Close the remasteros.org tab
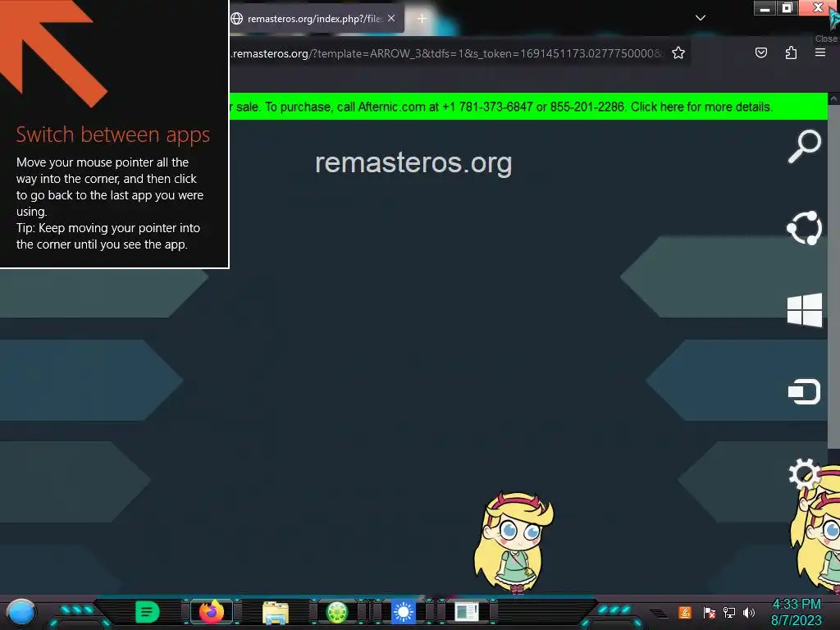 pyautogui.click(x=391, y=18)
